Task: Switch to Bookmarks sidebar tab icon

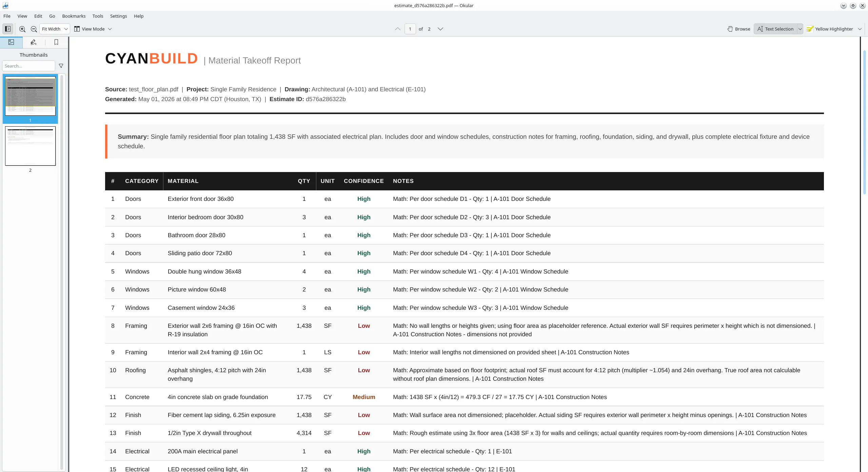Action: pyautogui.click(x=56, y=42)
